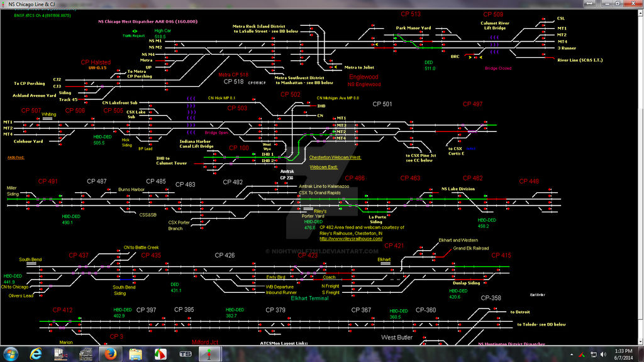
Task: Click the CP 426 label
Action: click(x=225, y=255)
